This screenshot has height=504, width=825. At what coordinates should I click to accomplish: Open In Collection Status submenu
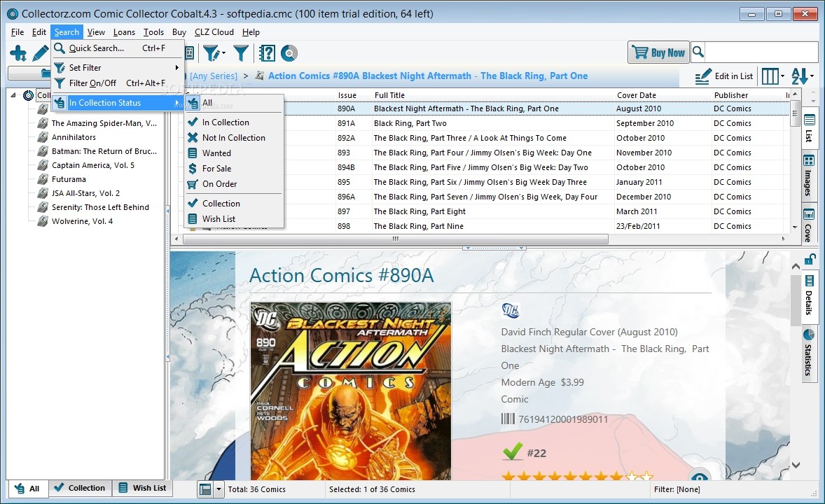point(118,103)
